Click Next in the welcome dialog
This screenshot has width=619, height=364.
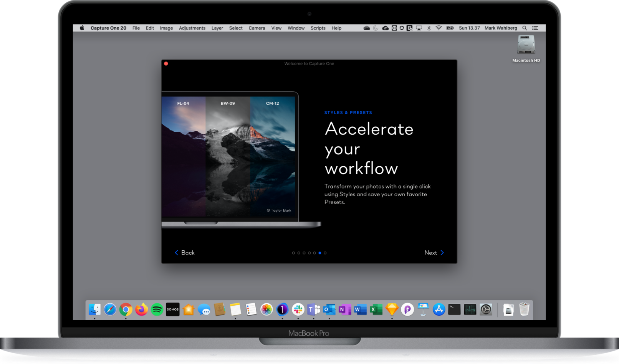434,253
